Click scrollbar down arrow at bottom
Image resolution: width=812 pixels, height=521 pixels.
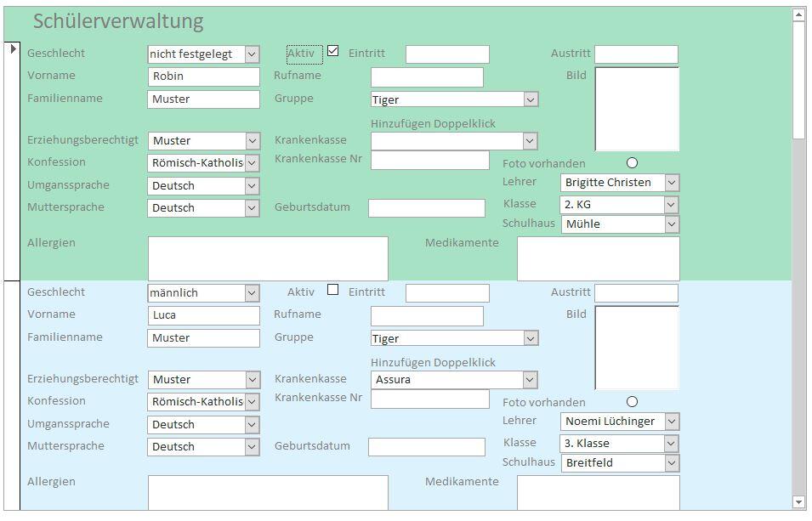point(798,502)
